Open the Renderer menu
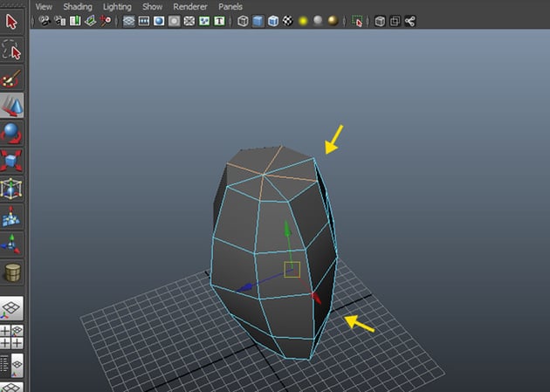The height and width of the screenshot is (392, 550). pyautogui.click(x=190, y=6)
